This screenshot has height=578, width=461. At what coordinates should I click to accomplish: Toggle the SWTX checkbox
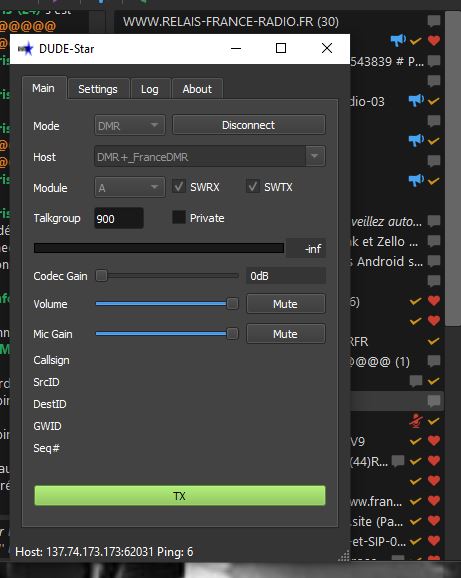pyautogui.click(x=253, y=187)
